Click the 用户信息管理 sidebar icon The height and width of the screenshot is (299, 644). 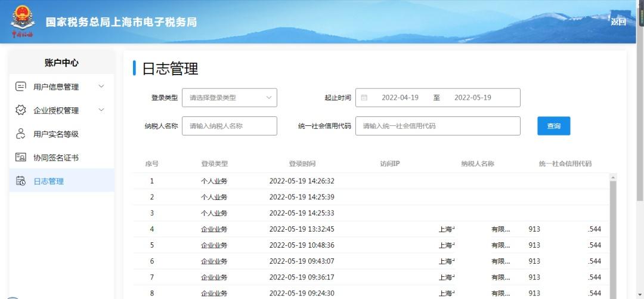[x=20, y=87]
